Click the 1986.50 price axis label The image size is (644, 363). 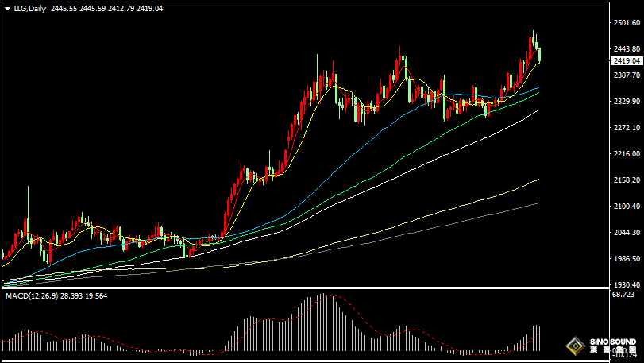tap(627, 259)
